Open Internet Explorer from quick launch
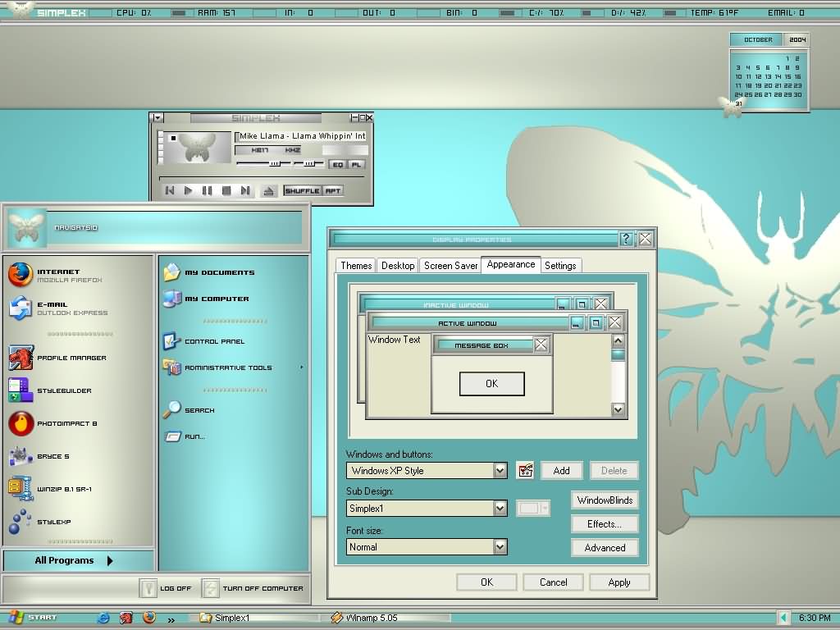840x630 pixels. click(x=103, y=618)
